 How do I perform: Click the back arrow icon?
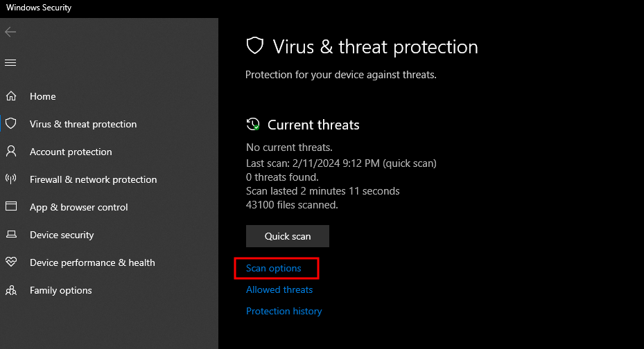click(10, 32)
